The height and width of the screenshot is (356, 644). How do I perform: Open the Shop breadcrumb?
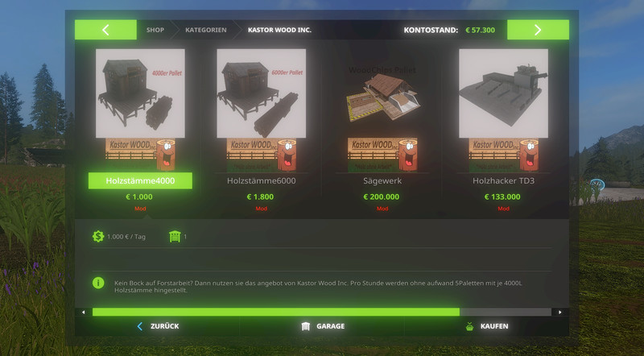tap(155, 30)
